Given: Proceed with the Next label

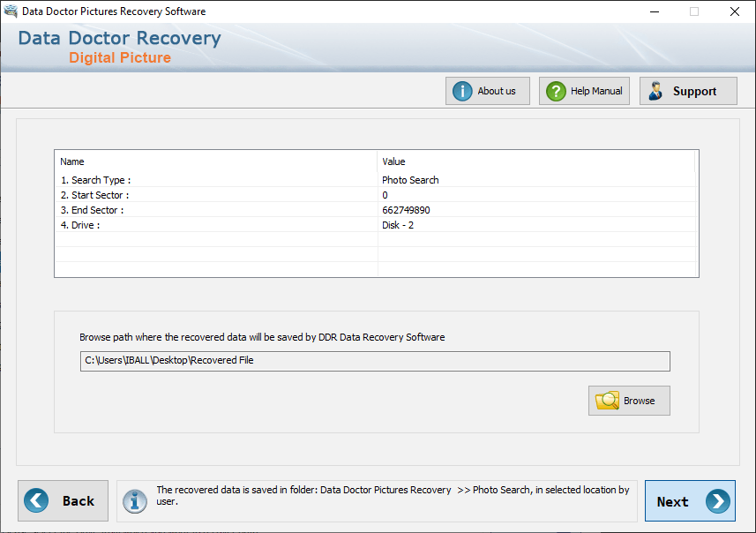Looking at the screenshot, I should tap(672, 501).
